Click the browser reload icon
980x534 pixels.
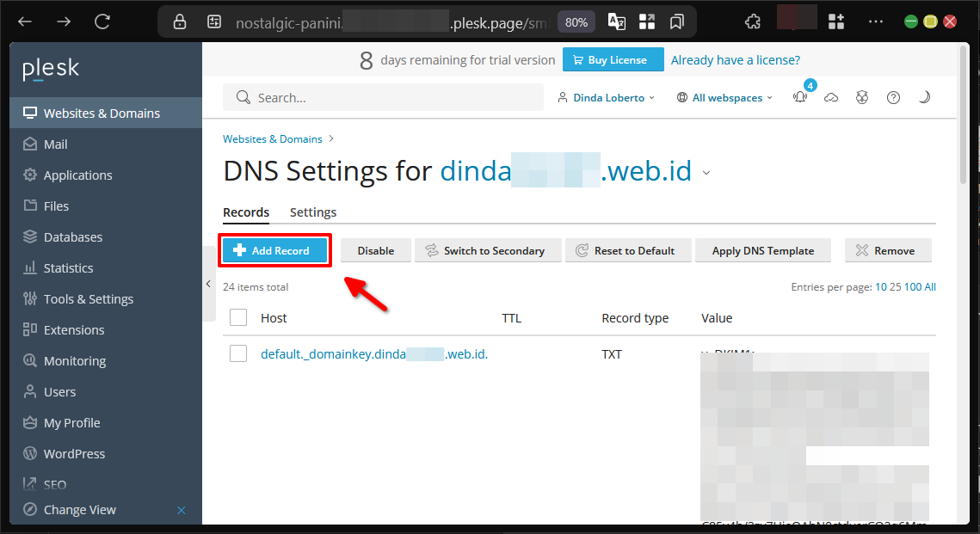tap(102, 21)
